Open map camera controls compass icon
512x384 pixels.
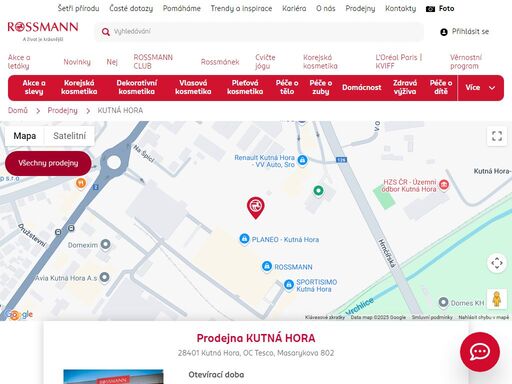[x=497, y=263]
